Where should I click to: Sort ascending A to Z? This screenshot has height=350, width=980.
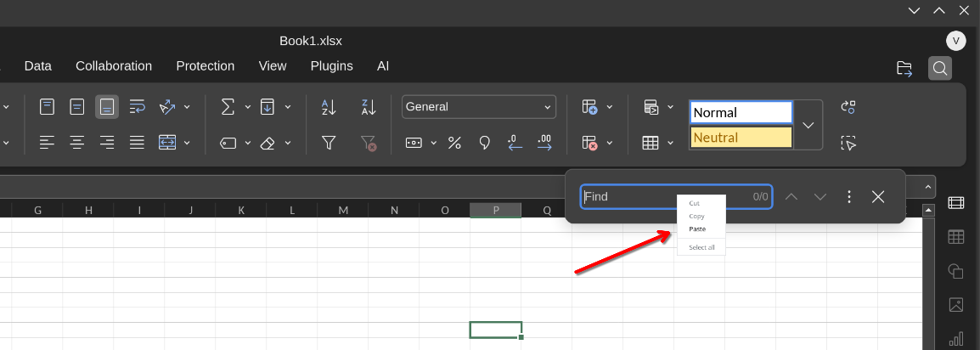click(329, 107)
